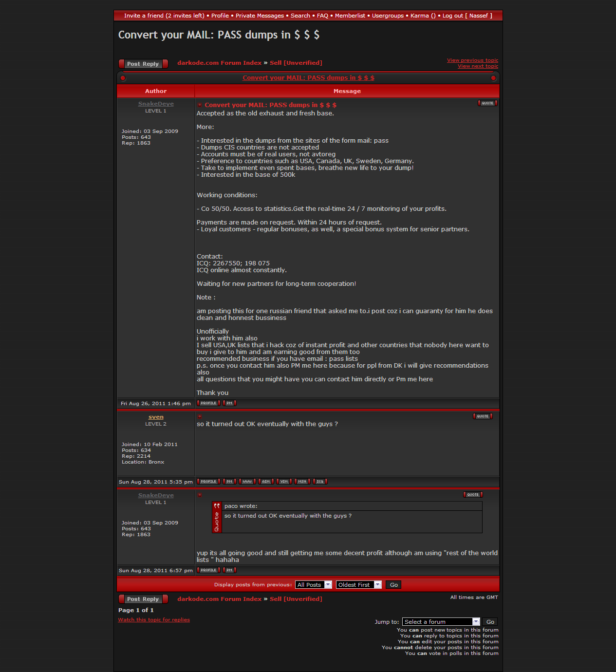Open the Oldest First sort dropdown
616x672 pixels.
(x=358, y=585)
